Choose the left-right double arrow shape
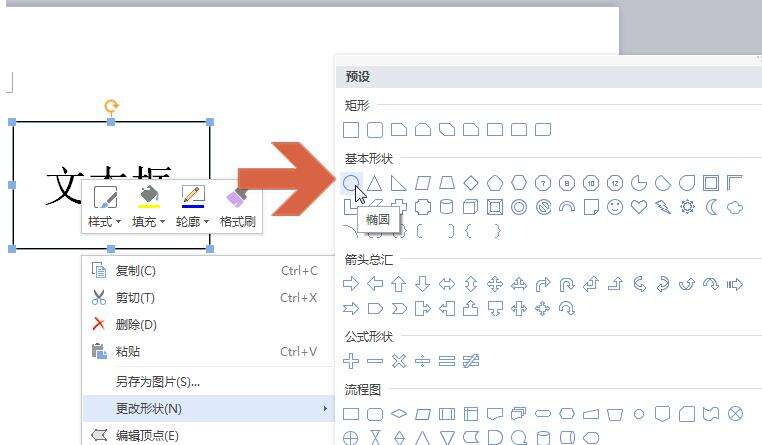This screenshot has height=445, width=762. [x=447, y=284]
